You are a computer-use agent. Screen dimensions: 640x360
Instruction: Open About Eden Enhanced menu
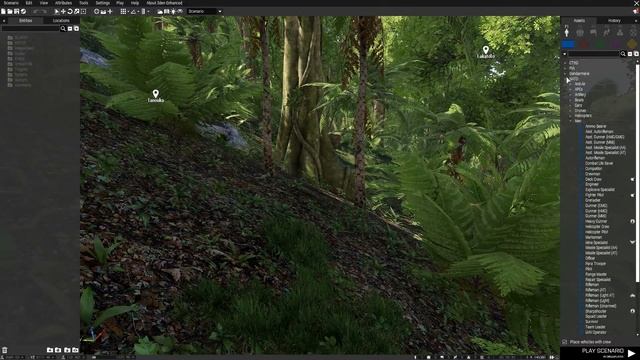(x=164, y=3)
